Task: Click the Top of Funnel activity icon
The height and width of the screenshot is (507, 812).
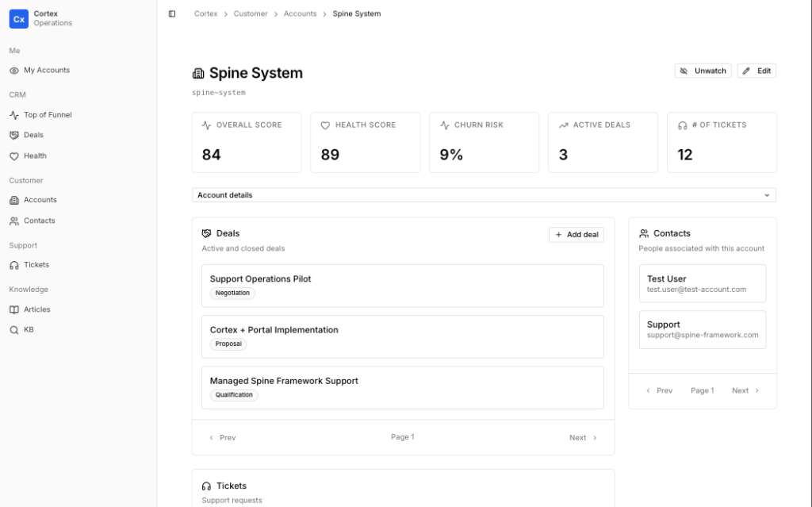Action: click(x=14, y=115)
